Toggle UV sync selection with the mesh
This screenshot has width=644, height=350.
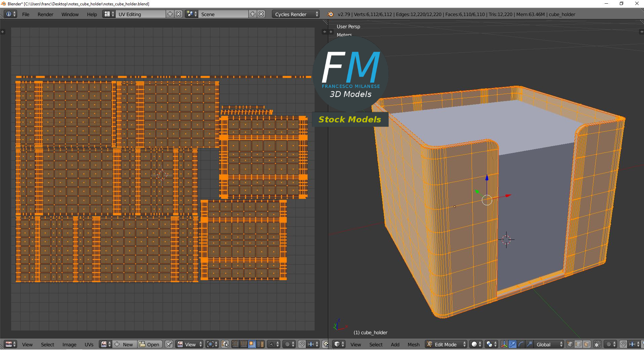click(x=225, y=344)
